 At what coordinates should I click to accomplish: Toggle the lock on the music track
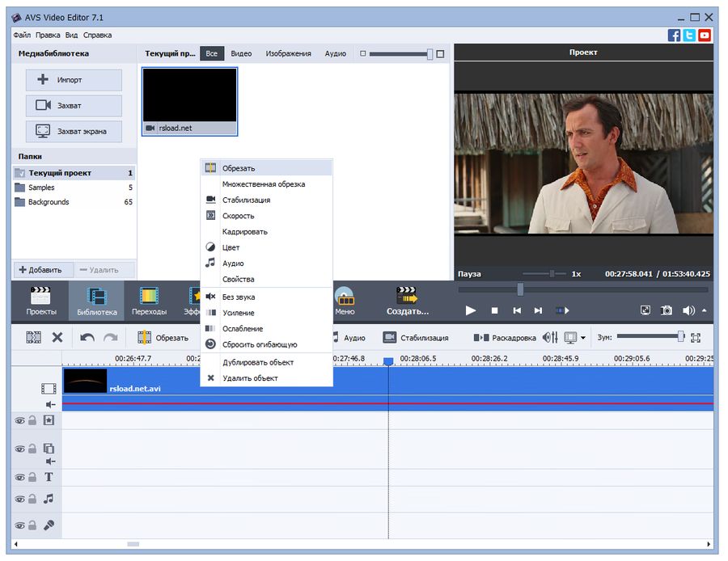(x=32, y=500)
